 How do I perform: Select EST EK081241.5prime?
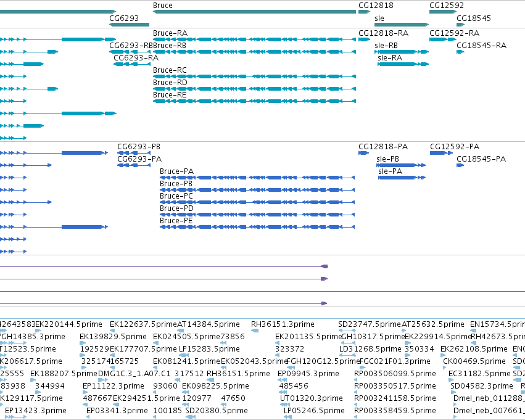(186, 361)
